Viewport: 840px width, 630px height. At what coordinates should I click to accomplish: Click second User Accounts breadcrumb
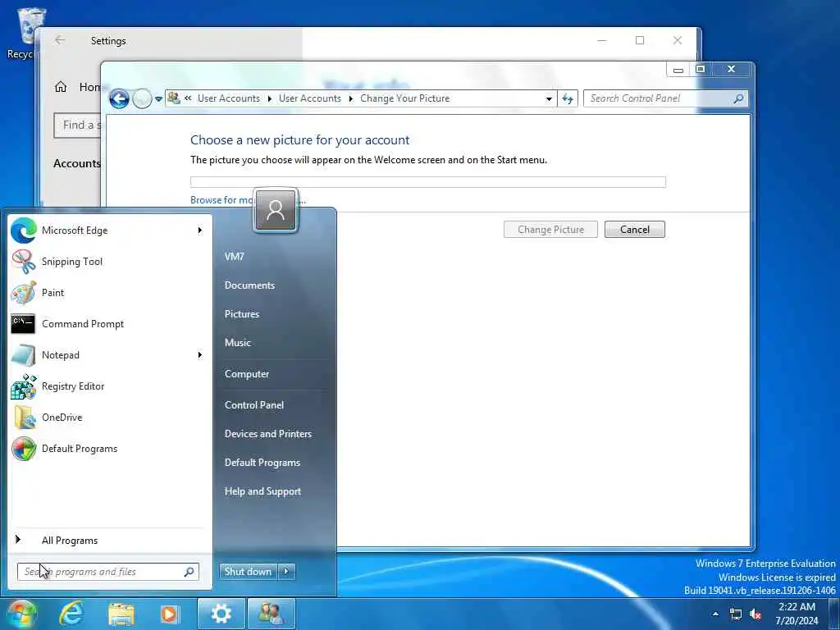[309, 98]
